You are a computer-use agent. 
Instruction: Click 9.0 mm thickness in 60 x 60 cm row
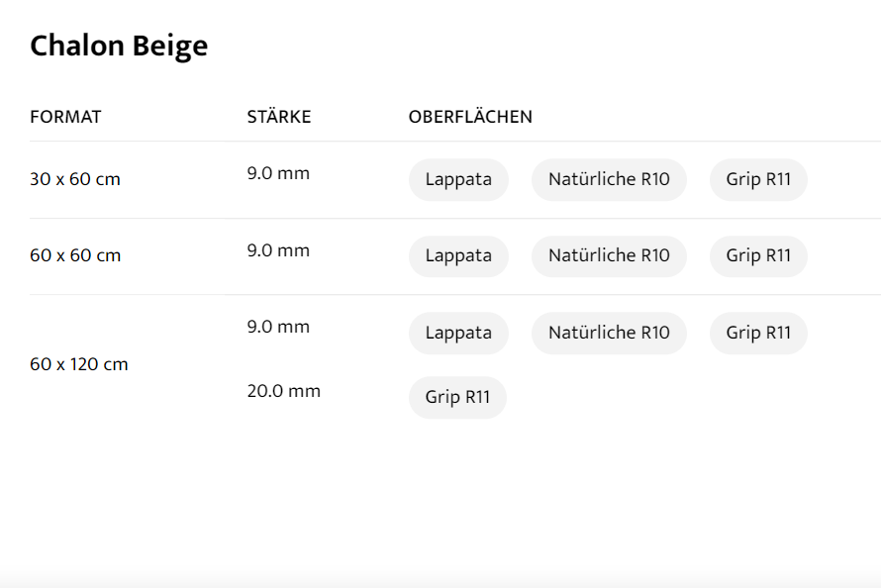pos(278,250)
